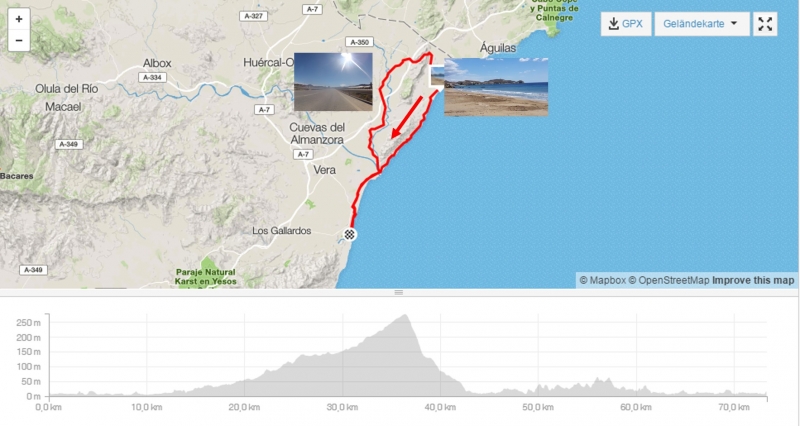The height and width of the screenshot is (426, 800).
Task: Click the A-350 road shield icon
Action: click(360, 42)
